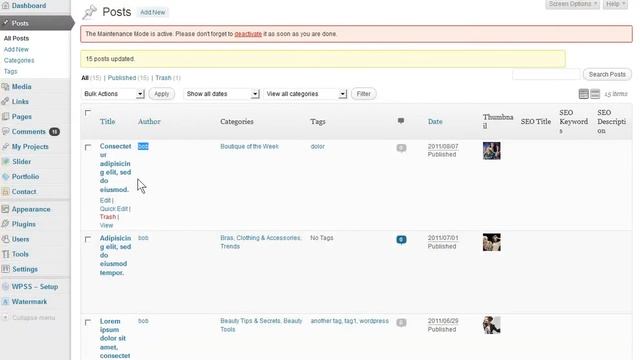Open the Posts menu in sidebar

click(x=36, y=23)
